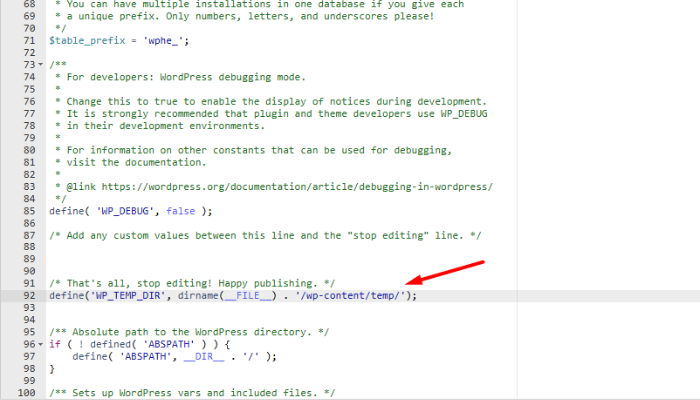This screenshot has width=700, height=400.
Task: Click line number 92 in the gutter
Action: point(25,295)
